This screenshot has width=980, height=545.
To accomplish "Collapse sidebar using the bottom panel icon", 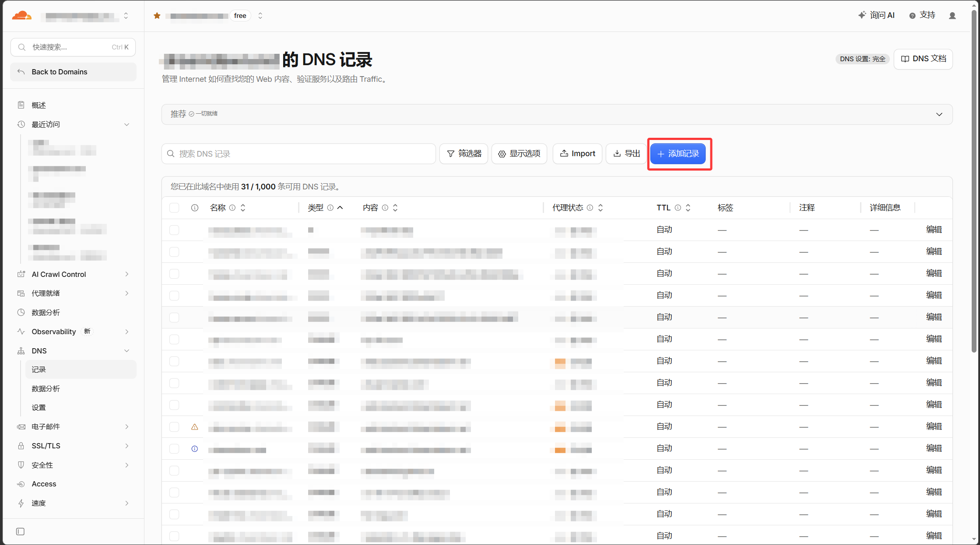I will 20,531.
